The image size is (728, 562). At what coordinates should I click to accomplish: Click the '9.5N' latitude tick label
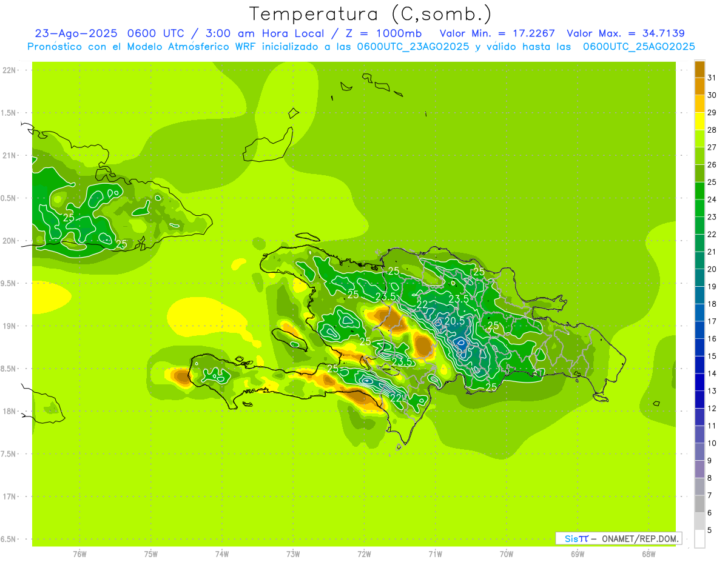(x=9, y=284)
